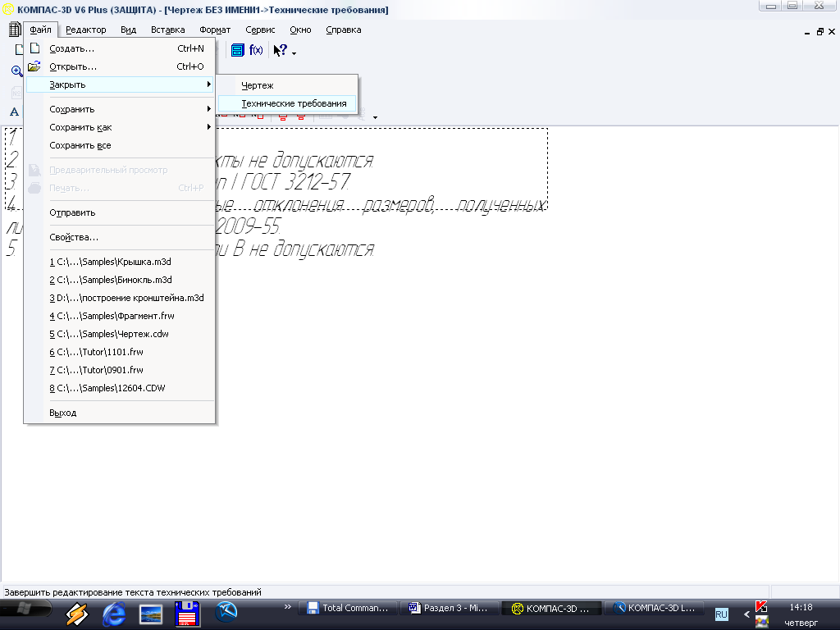The height and width of the screenshot is (630, 840).
Task: Open the Окно menu
Action: (x=300, y=30)
